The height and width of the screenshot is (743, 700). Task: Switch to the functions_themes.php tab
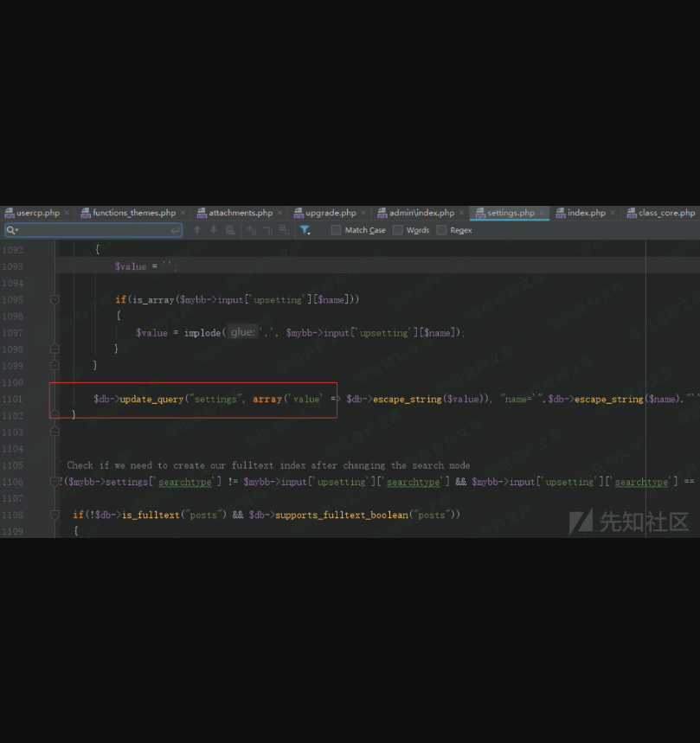[x=133, y=213]
